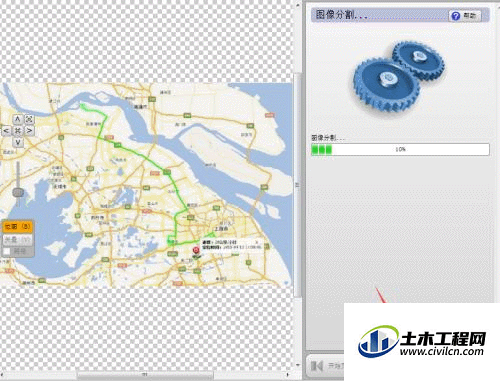This screenshot has width=500, height=381.
Task: Click the fullscreen icon beside the up arrow
Action: [29, 119]
